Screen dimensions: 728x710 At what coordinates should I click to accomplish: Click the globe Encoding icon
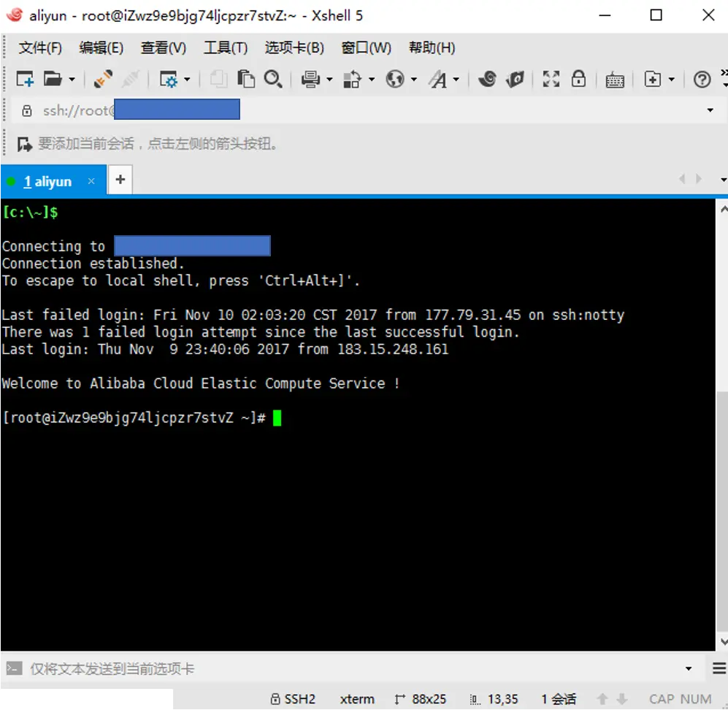[395, 80]
